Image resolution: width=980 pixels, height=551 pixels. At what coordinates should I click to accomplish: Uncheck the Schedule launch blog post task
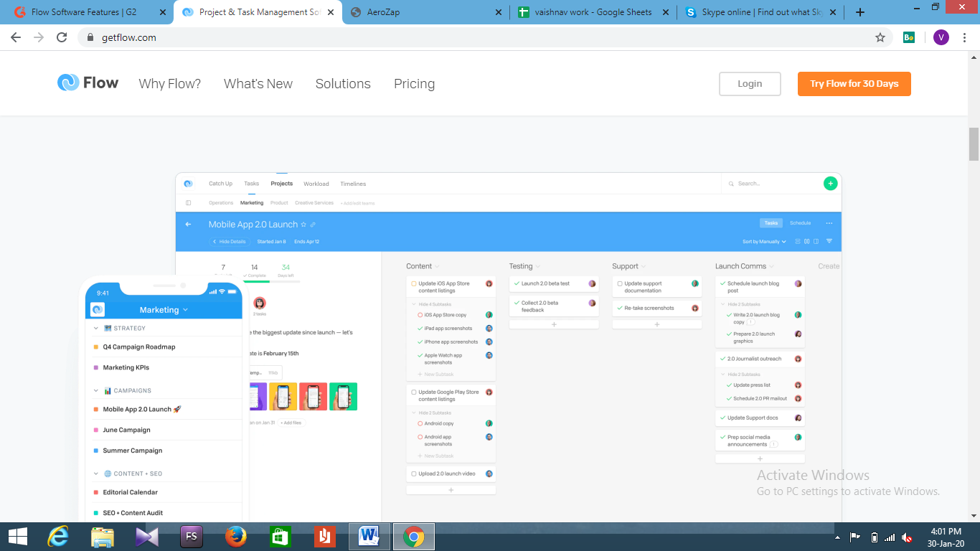[x=722, y=283]
